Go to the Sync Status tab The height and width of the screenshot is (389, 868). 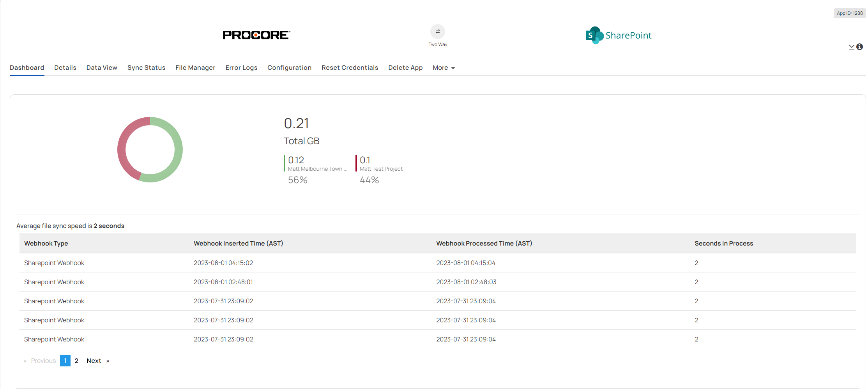pos(147,68)
